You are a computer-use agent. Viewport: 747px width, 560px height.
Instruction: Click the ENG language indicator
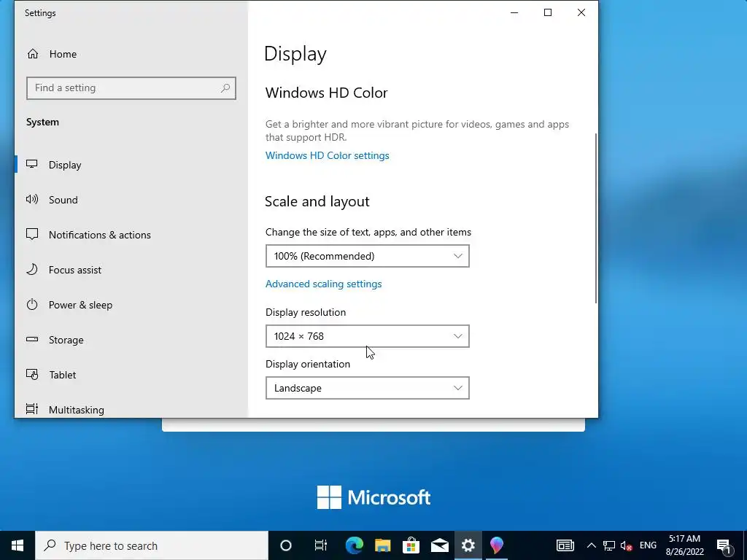648,545
